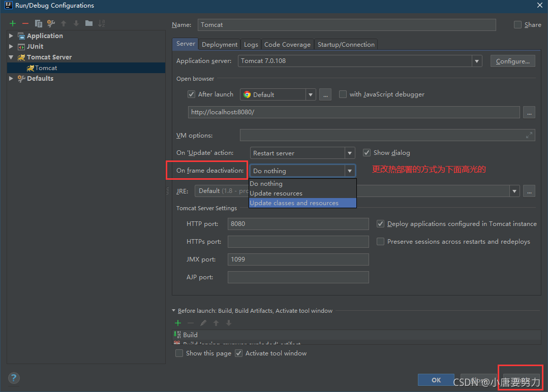Collapse the Before launch section triangle

174,310
